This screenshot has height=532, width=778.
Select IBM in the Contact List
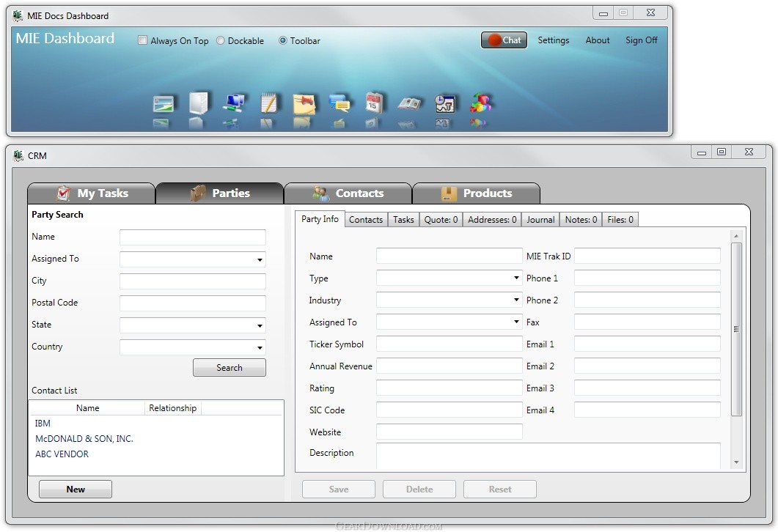[x=43, y=424]
